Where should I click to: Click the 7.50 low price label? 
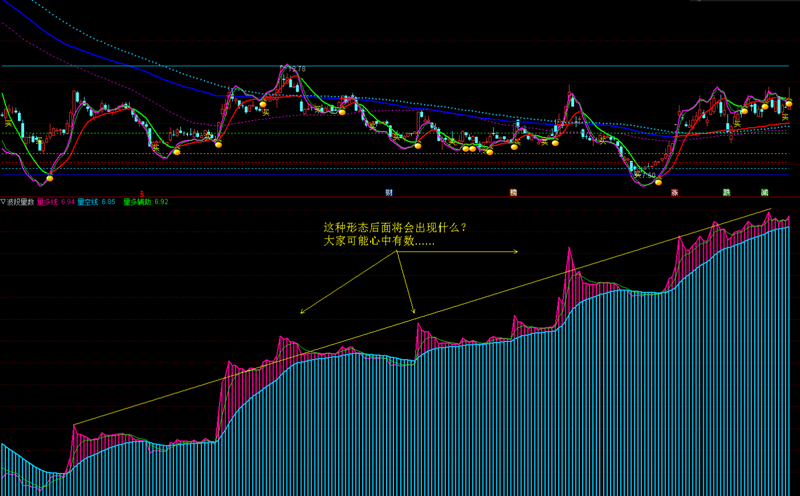(x=647, y=175)
